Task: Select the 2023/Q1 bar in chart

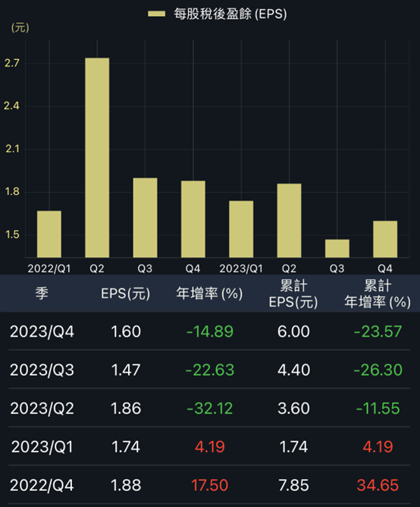Action: pos(241,229)
